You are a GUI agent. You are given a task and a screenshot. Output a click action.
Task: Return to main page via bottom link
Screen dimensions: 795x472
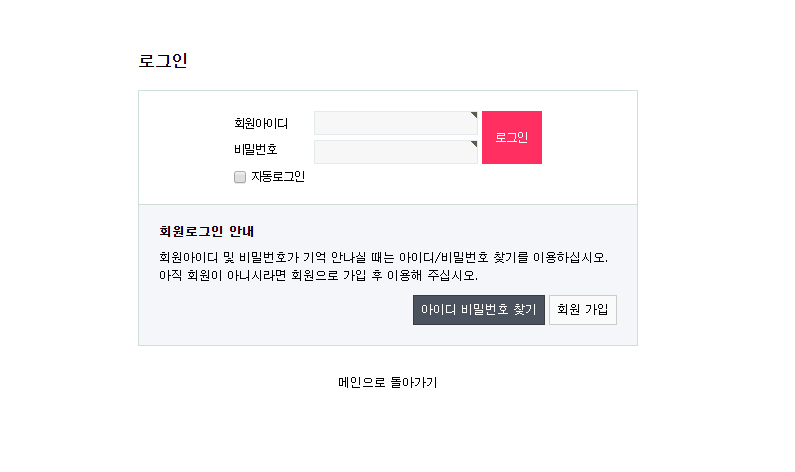388,382
